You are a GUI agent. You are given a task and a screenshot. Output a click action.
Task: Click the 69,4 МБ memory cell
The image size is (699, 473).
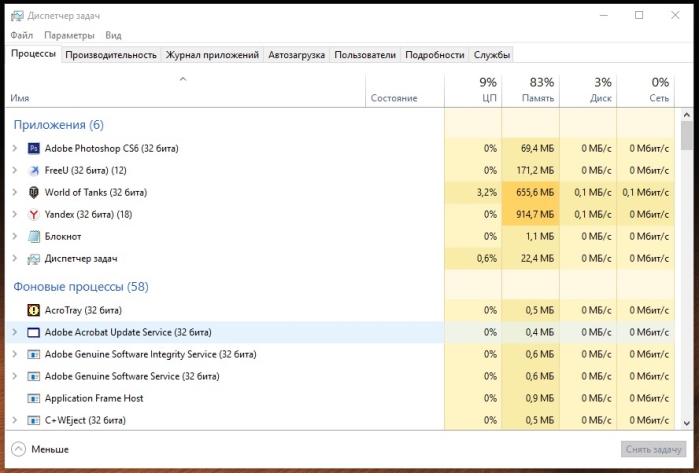click(x=530, y=148)
